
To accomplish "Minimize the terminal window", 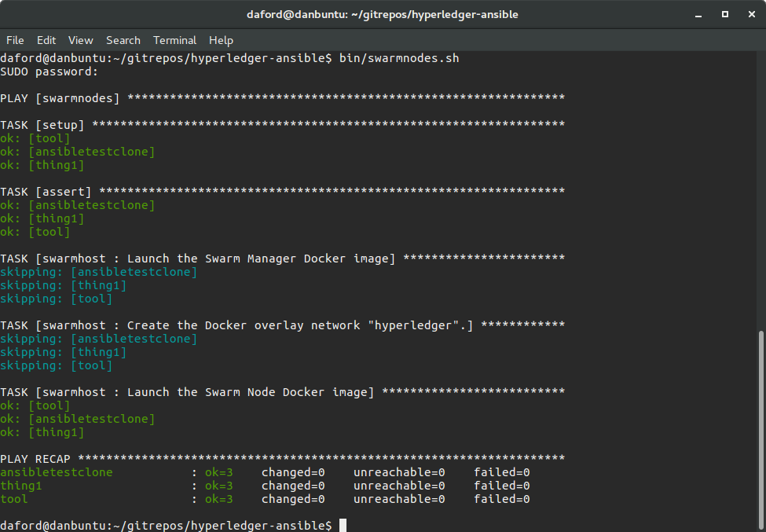I will pyautogui.click(x=698, y=15).
